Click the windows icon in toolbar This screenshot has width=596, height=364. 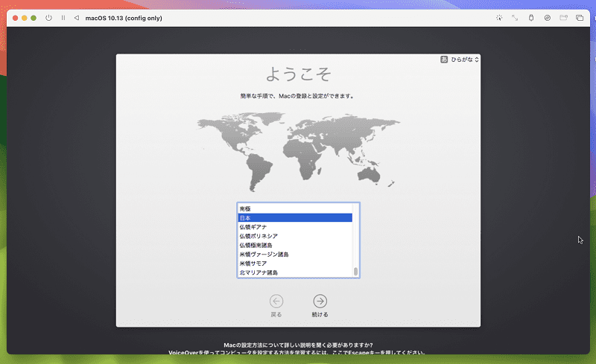tap(580, 18)
